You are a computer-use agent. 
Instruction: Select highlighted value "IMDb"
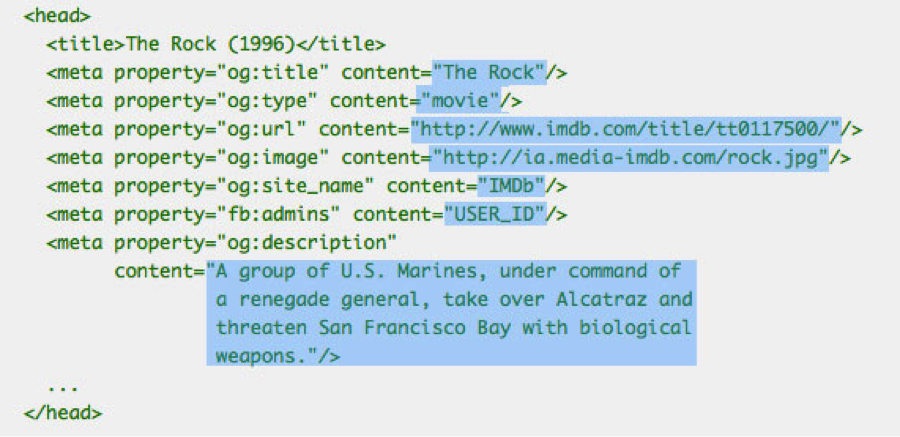513,186
